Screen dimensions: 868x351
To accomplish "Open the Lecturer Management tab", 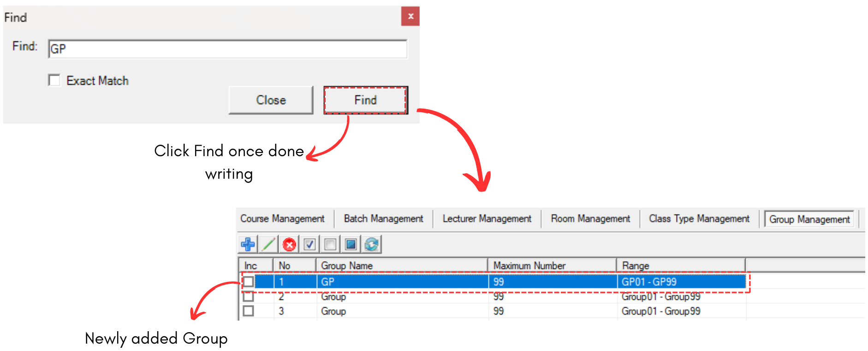I will click(487, 219).
